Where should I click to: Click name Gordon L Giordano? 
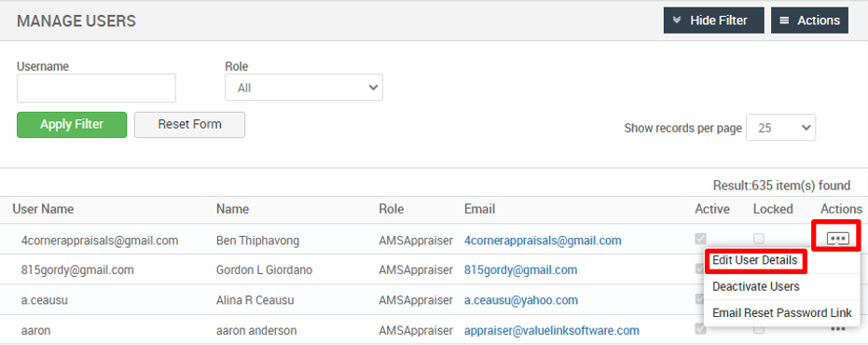pyautogui.click(x=264, y=270)
